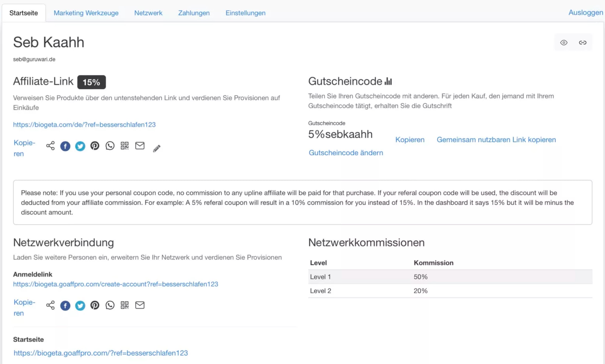
Task: Share affiliate link on Twitter
Action: click(80, 146)
